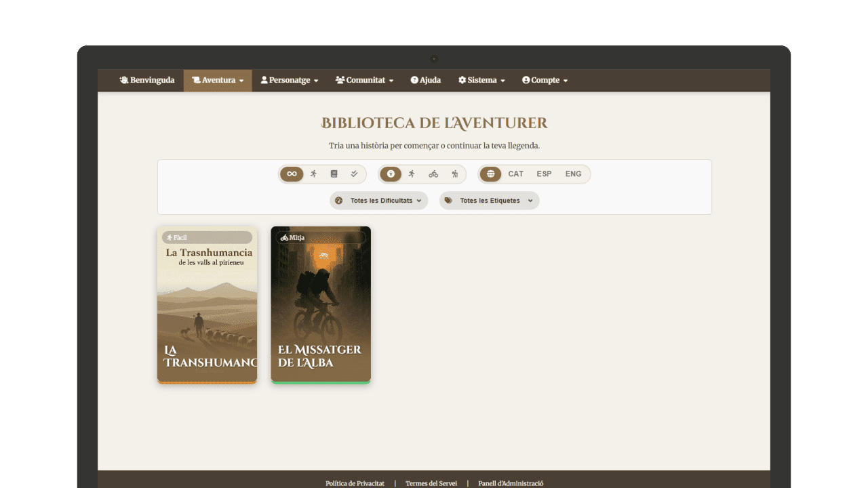Open the Comunitat menu

click(364, 80)
